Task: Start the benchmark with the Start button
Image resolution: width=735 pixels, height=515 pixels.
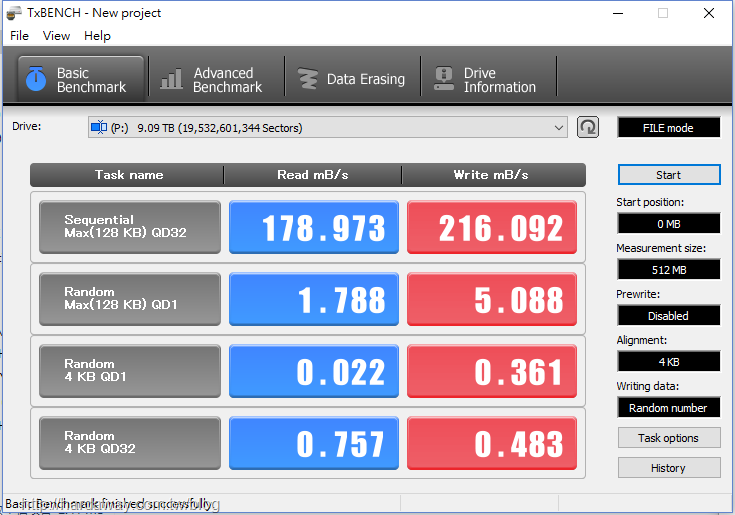Action: pos(669,175)
